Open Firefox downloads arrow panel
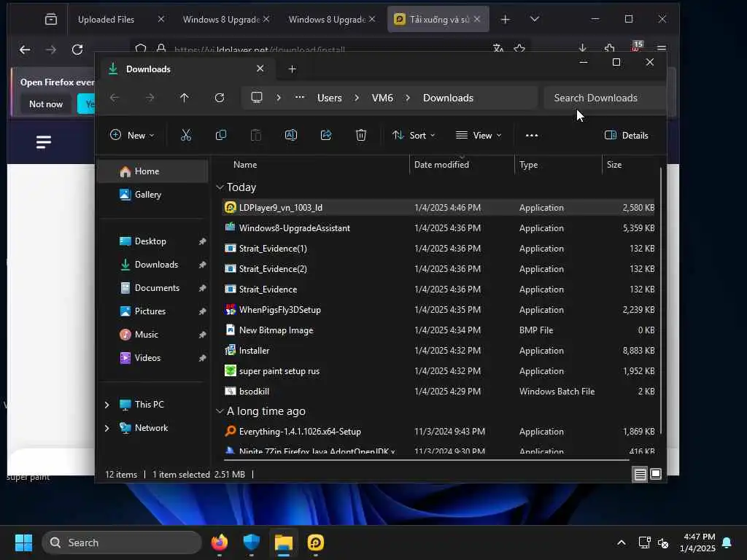Image resolution: width=747 pixels, height=560 pixels. (583, 48)
